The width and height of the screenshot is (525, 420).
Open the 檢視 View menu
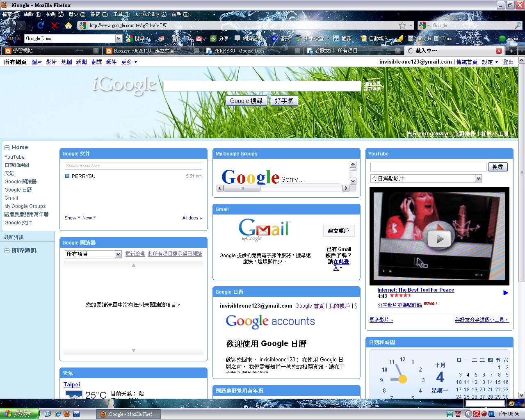[x=55, y=14]
